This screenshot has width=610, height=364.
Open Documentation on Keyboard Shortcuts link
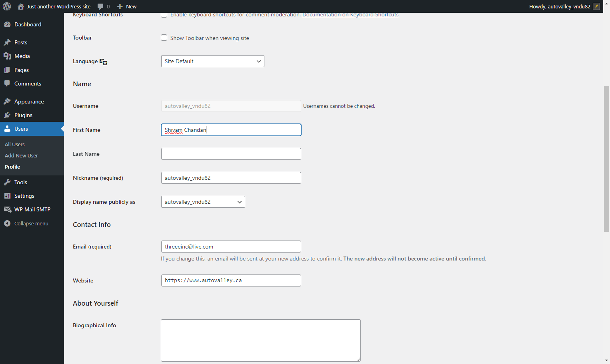pos(350,15)
